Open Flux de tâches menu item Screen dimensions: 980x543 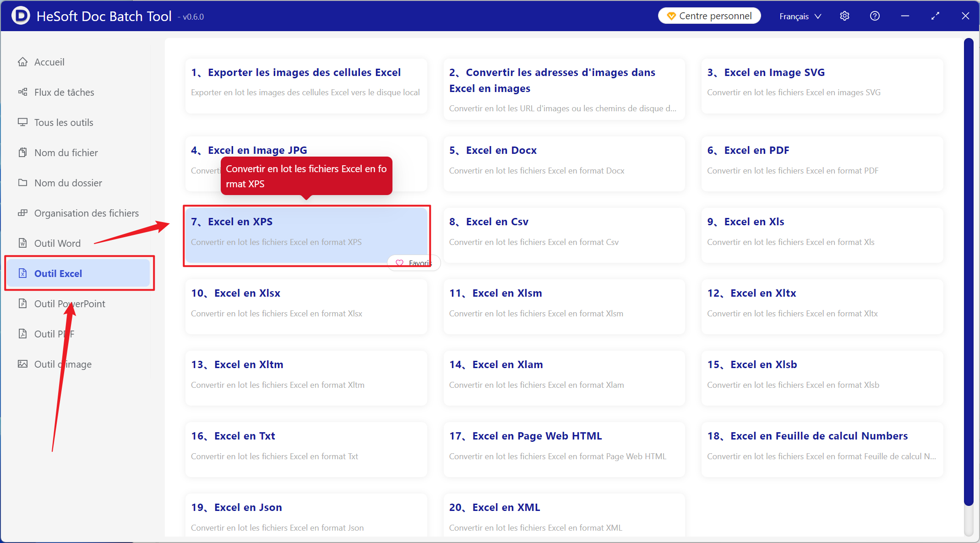[79, 92]
